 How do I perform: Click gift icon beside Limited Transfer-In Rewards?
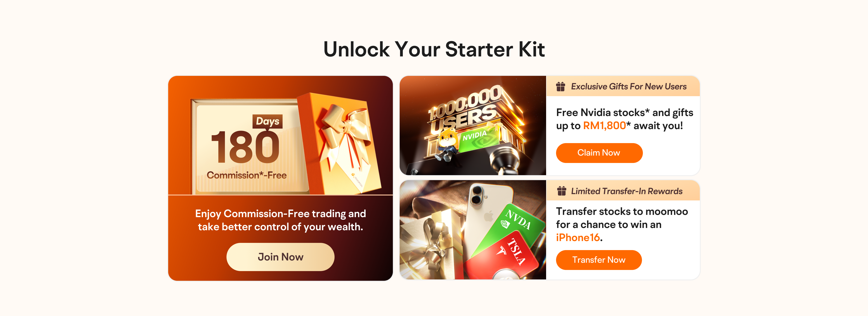coord(561,191)
